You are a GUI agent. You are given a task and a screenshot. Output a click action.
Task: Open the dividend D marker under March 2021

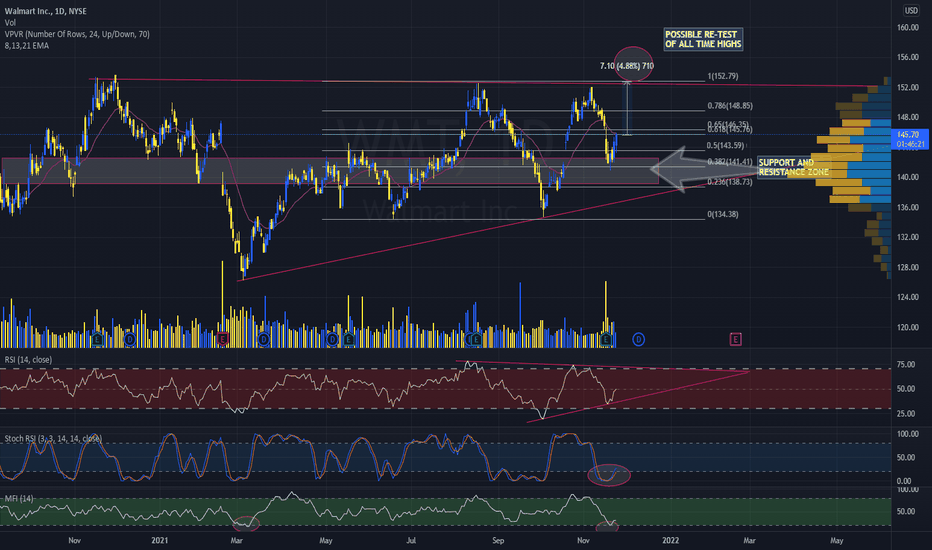(x=264, y=340)
